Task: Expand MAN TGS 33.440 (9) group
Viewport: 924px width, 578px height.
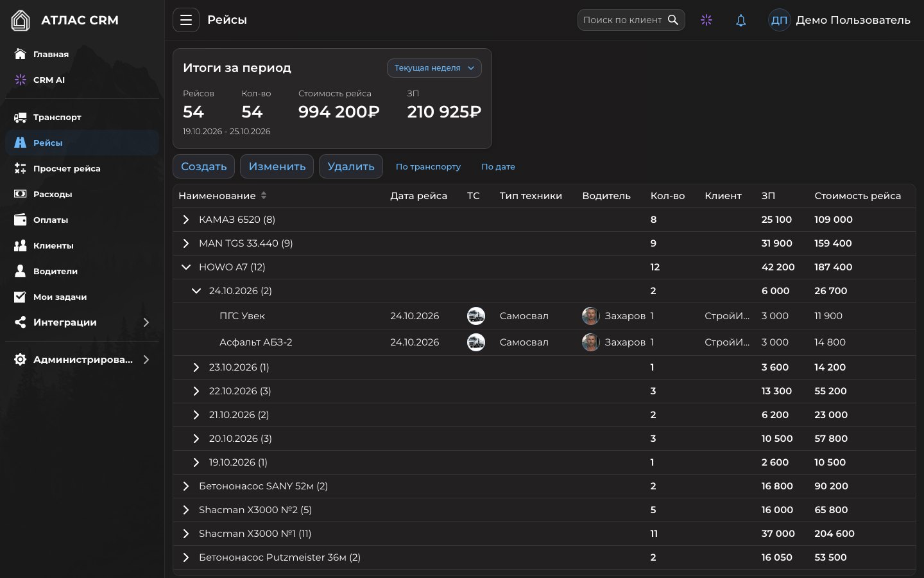Action: tap(186, 243)
